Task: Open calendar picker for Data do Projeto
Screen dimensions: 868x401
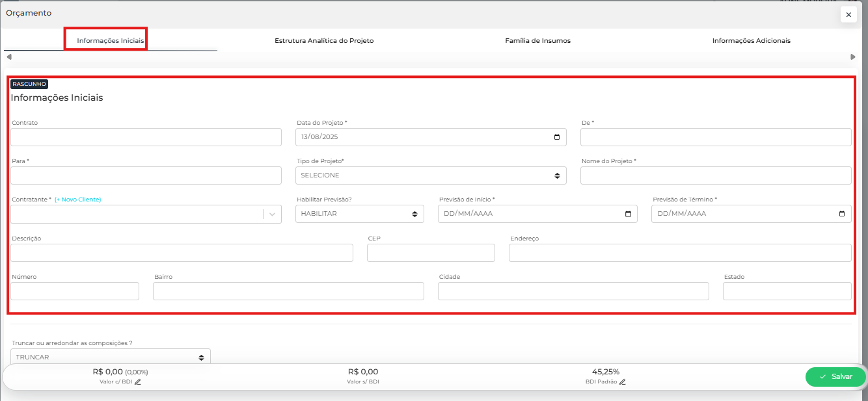Action: pos(556,137)
